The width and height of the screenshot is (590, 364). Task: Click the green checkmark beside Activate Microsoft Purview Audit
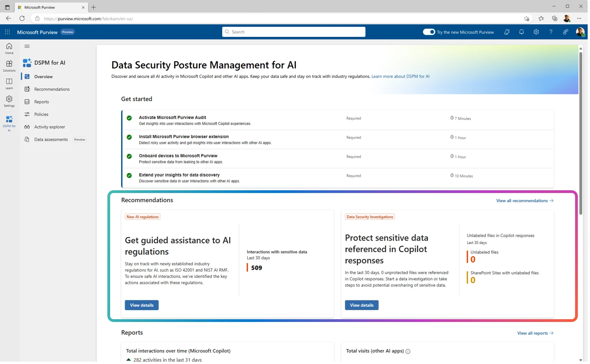pyautogui.click(x=129, y=118)
